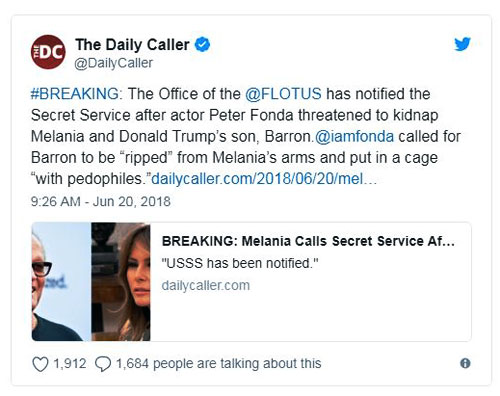Open the 9:26 AM Jun 20, 2018 timestamp
Viewport: 500px width, 396px height.
tap(101, 201)
